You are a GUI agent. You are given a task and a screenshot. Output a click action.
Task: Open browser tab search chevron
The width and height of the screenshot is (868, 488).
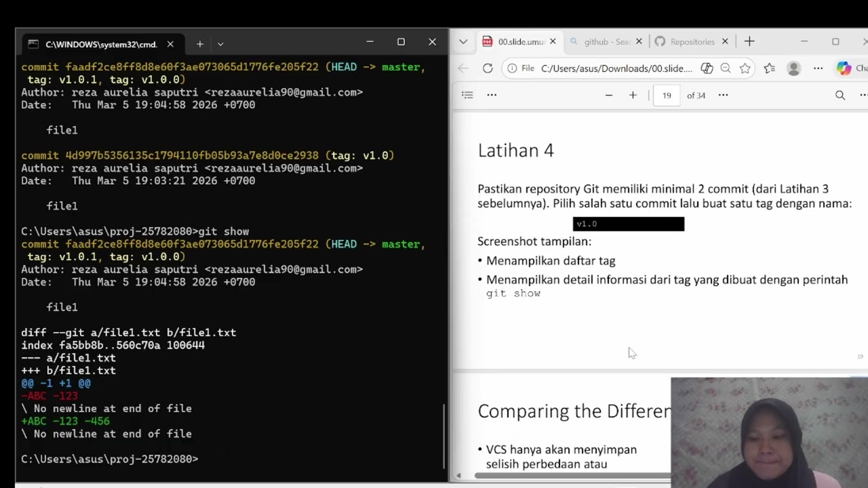(x=463, y=41)
